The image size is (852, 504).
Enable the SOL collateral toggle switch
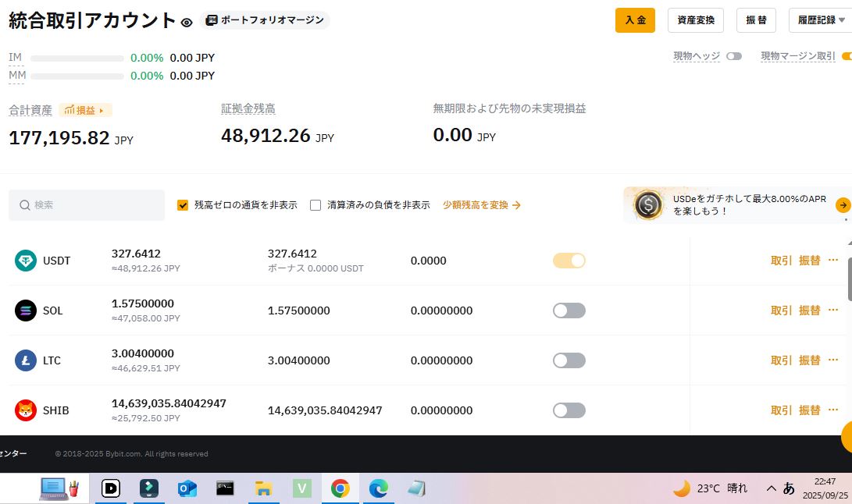pos(569,311)
